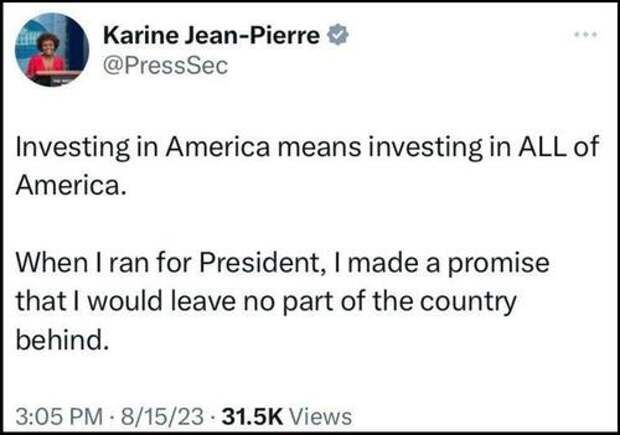
Task: Open the three-dot more options menu
Action: point(586,35)
